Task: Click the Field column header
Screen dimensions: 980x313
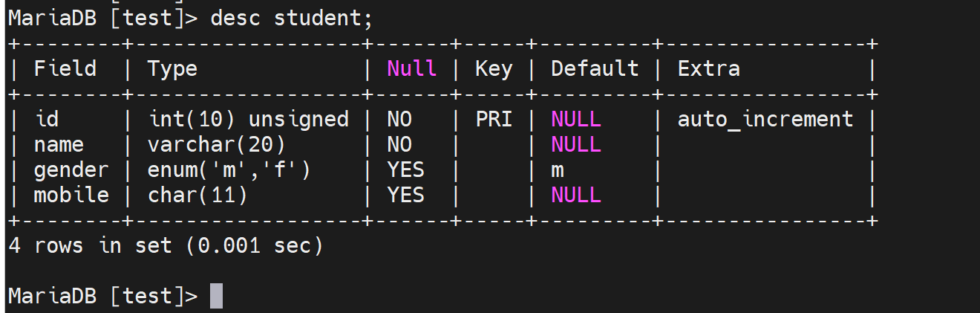Action: coord(65,69)
